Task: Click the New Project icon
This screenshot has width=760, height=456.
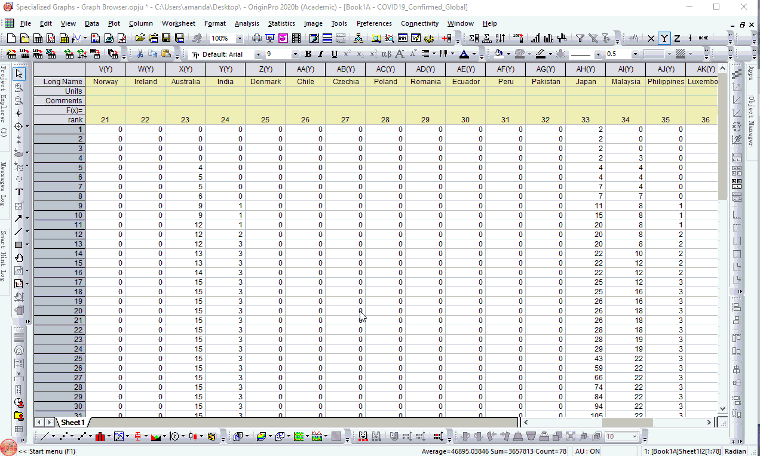Action: tap(11, 38)
